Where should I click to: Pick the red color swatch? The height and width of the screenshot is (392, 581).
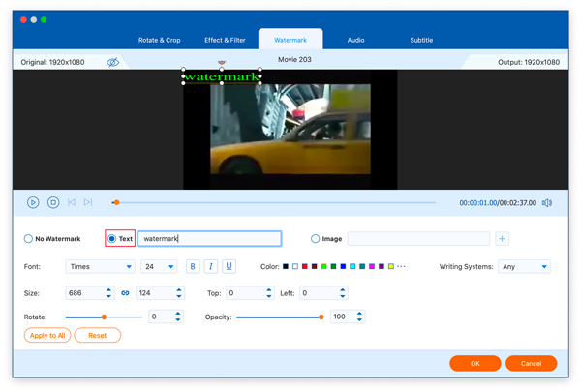pyautogui.click(x=305, y=266)
